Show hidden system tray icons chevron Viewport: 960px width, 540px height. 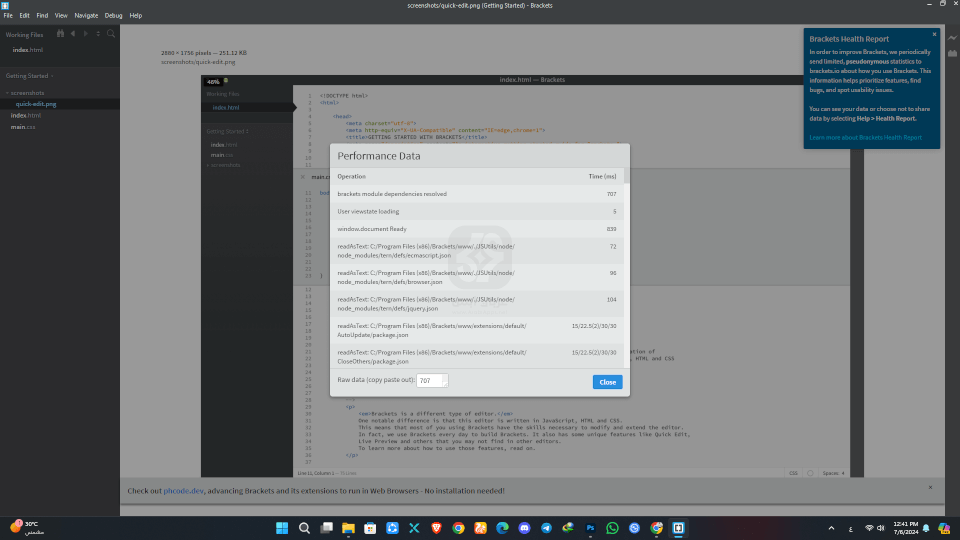point(831,527)
